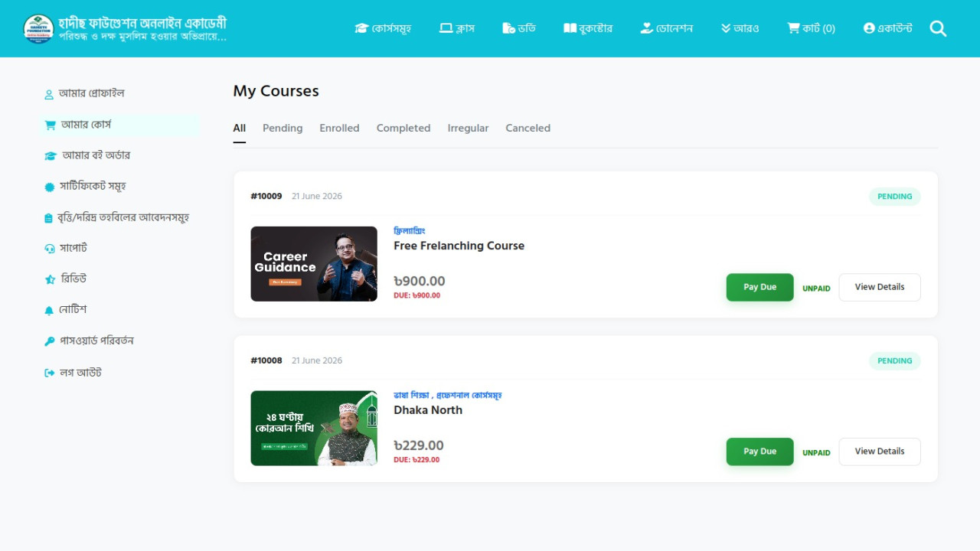Open the search magnifier icon in header
This screenshot has height=551, width=980.
pos(938,28)
